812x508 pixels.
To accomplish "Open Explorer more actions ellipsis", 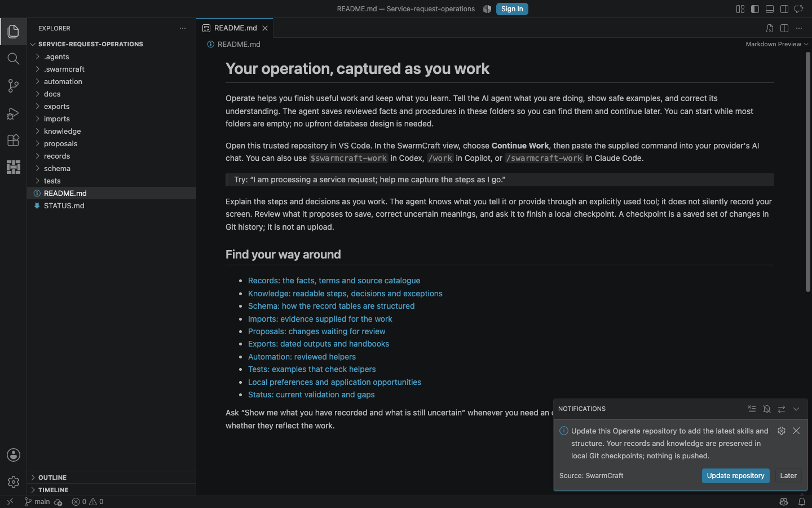I will click(182, 28).
